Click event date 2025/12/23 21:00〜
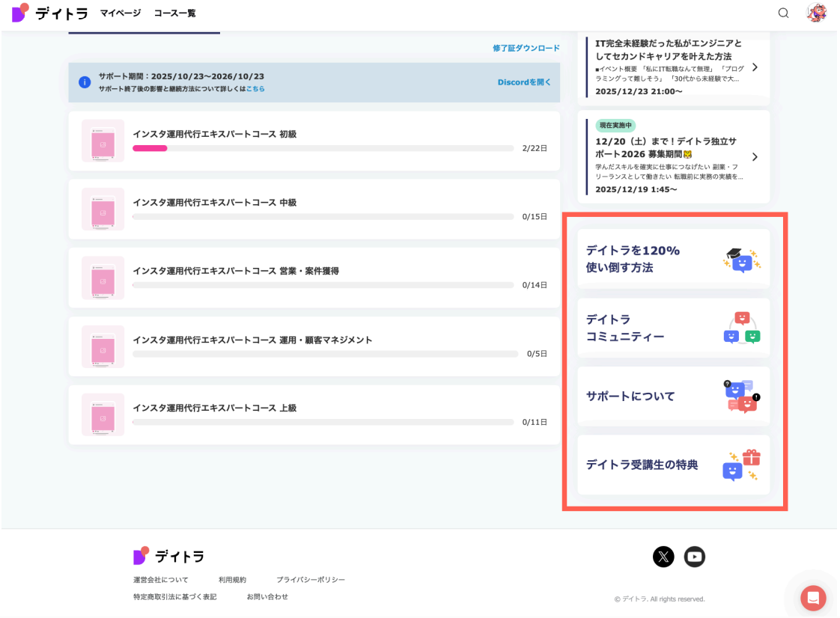This screenshot has height=618, width=840. (x=639, y=91)
